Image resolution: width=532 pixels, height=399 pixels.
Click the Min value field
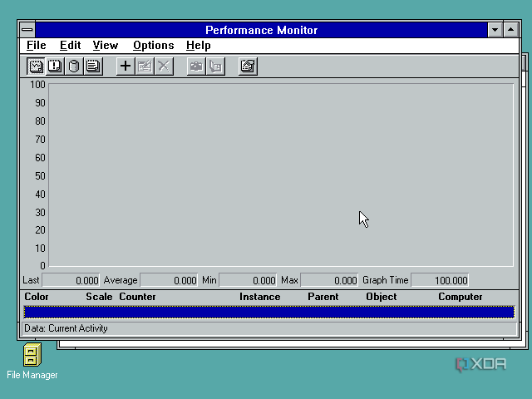click(x=248, y=280)
